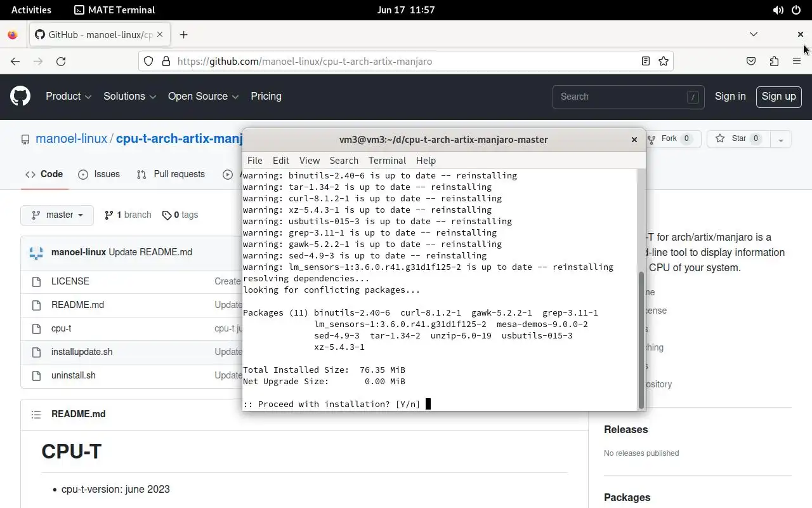View the 0 tags link
This screenshot has height=508, width=812.
click(180, 215)
